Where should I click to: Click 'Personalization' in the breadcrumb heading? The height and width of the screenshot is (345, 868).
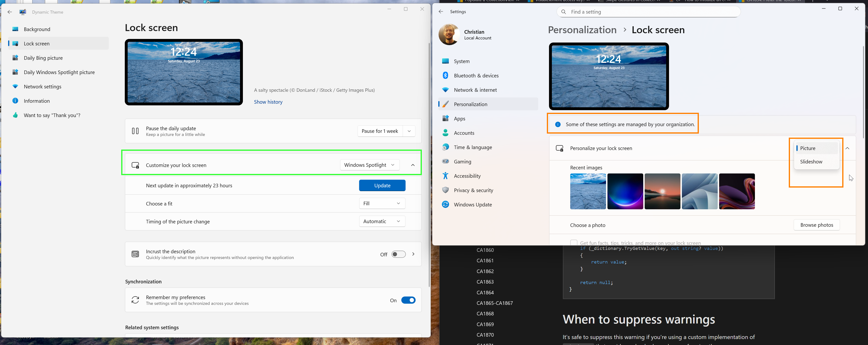click(582, 30)
